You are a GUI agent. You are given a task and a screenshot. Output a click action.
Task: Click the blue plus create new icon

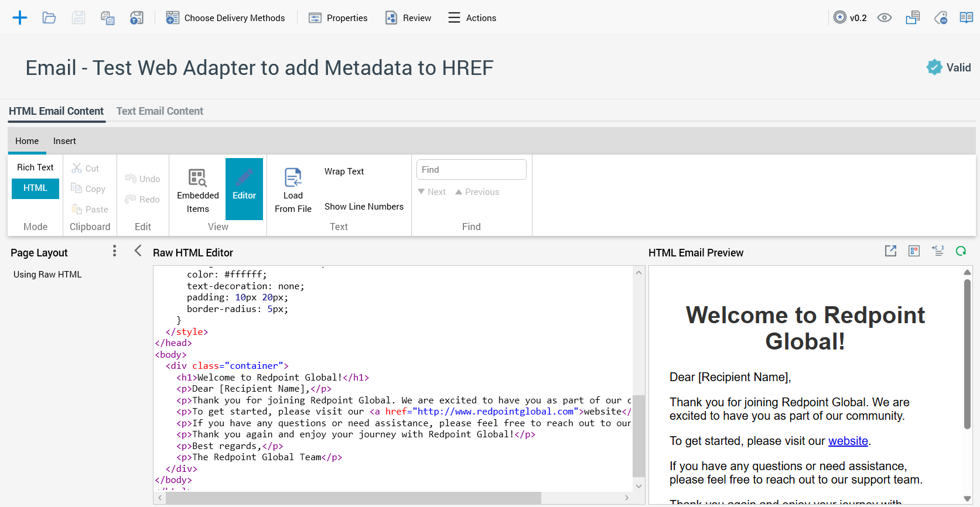coord(20,18)
